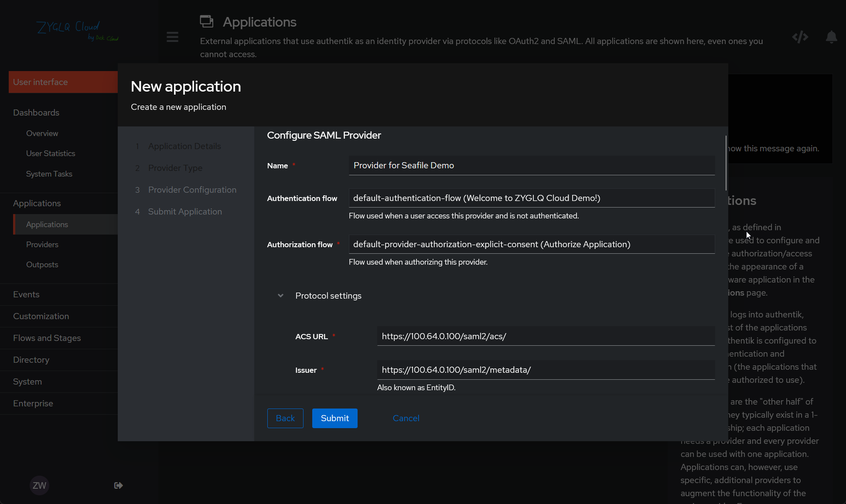
Task: Click the 'Also known as EntityID.' hint
Action: tap(416, 388)
